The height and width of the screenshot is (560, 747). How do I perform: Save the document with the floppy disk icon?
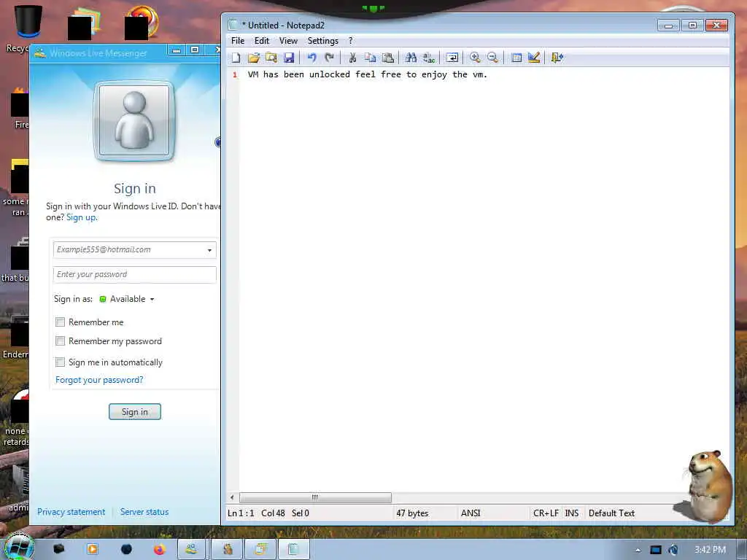(x=289, y=58)
